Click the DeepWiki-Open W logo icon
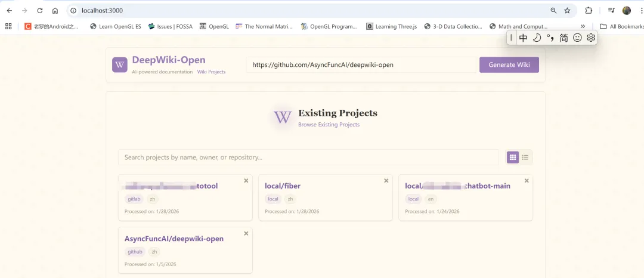The width and height of the screenshot is (644, 278). pyautogui.click(x=120, y=65)
